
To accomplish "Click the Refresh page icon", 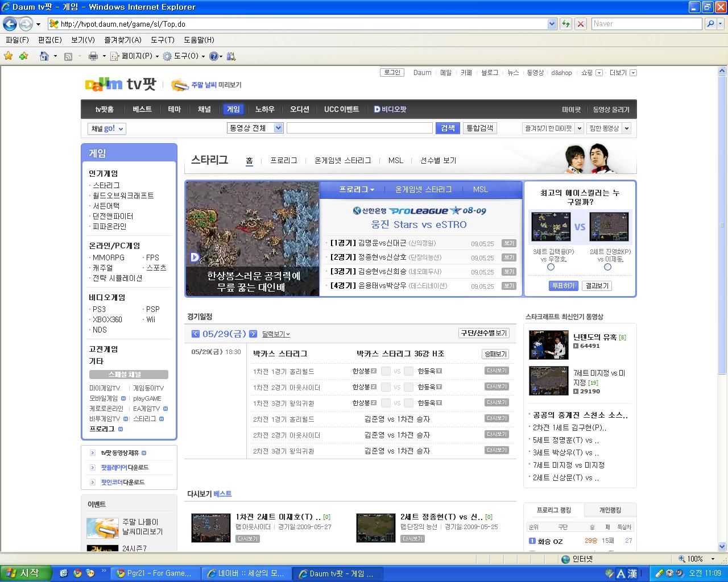I will pyautogui.click(x=566, y=24).
